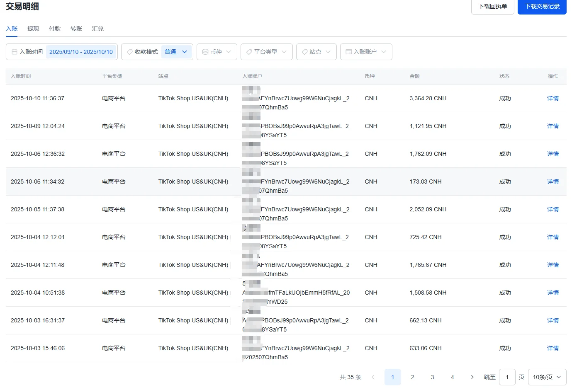
Task: Click the 入账时间 column header
Action: (x=21, y=76)
